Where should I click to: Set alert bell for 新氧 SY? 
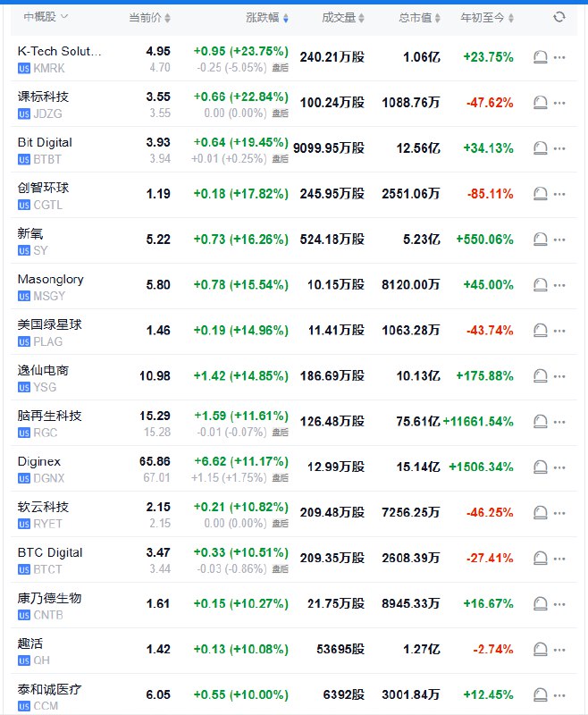tap(540, 240)
